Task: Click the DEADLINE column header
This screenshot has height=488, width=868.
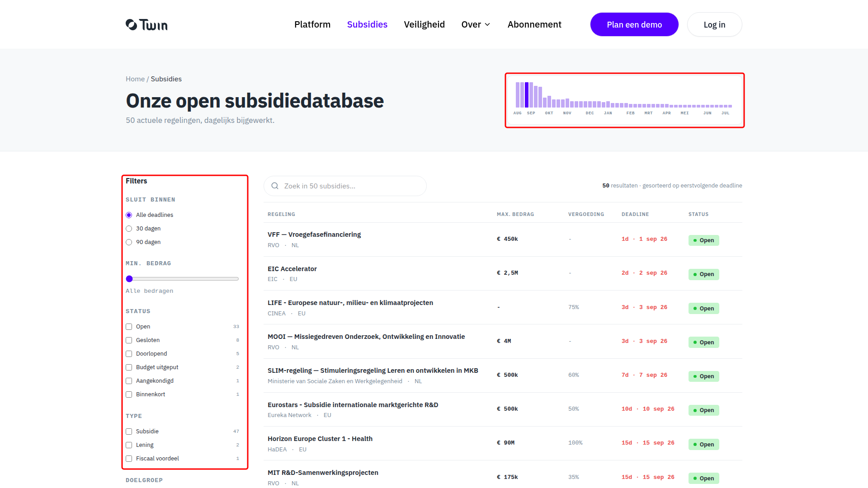Action: click(635, 214)
